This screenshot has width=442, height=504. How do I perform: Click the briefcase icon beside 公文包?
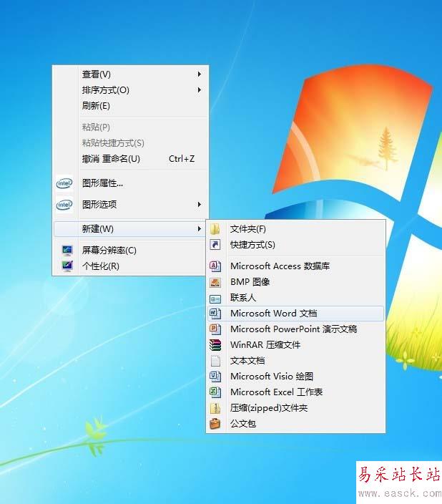[x=215, y=423]
